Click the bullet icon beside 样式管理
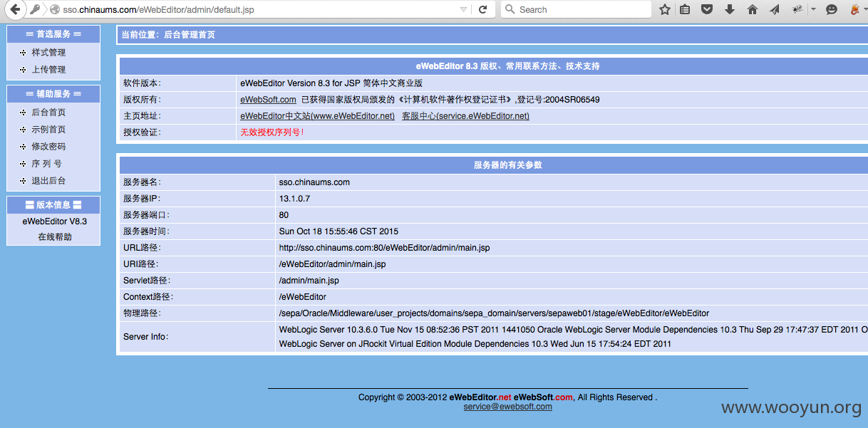This screenshot has height=428, width=868. tap(24, 53)
